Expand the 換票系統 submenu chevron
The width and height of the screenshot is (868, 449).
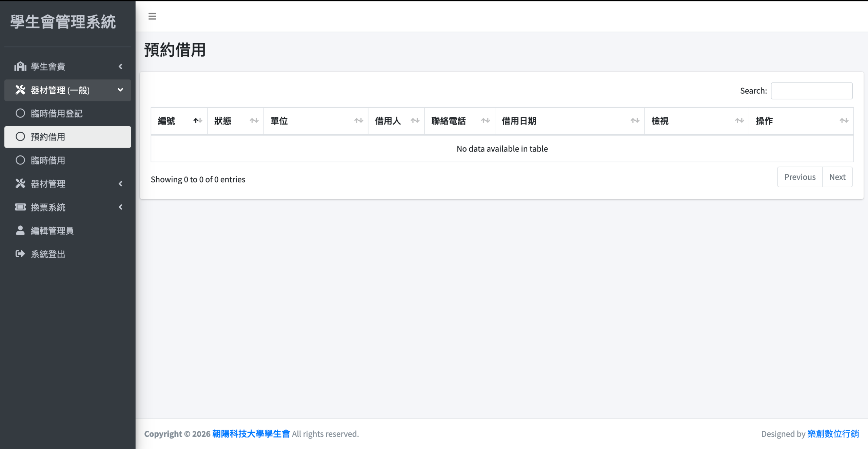tap(120, 207)
